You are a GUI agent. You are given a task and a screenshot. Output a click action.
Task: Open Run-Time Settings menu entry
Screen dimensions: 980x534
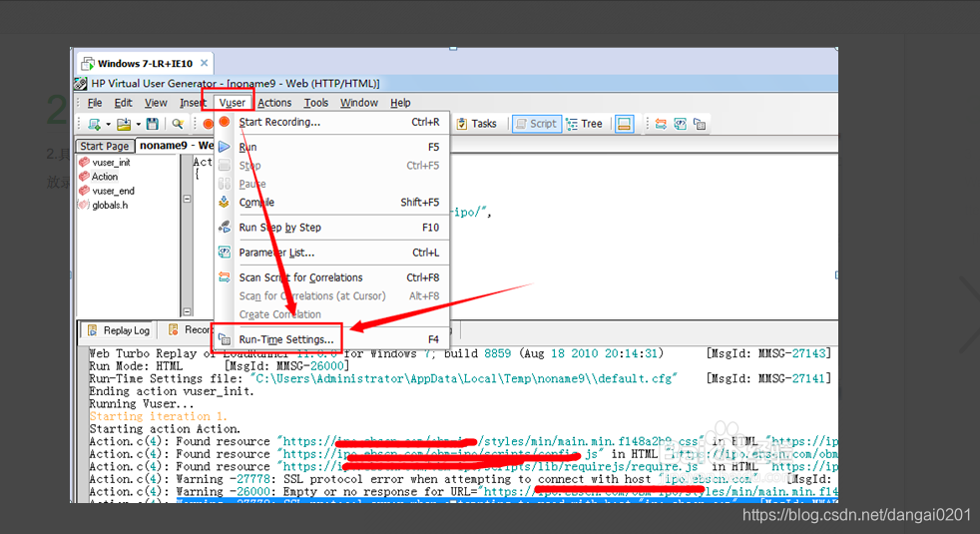click(x=332, y=339)
